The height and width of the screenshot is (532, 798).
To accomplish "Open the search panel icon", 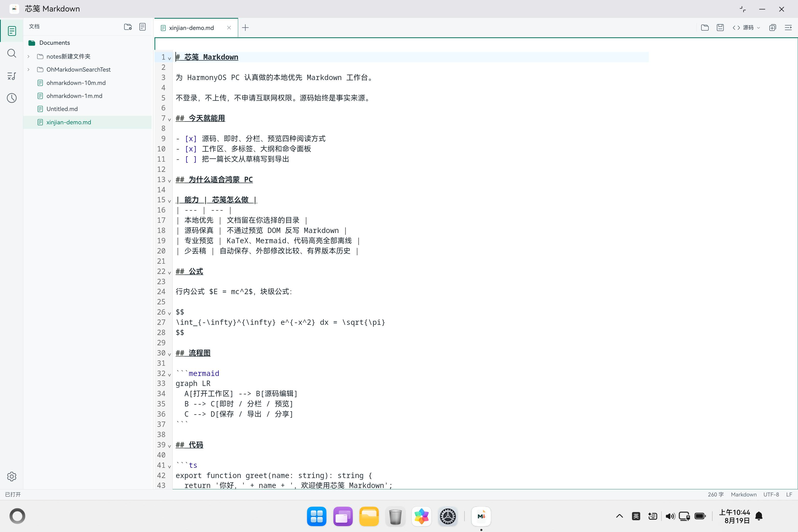I will tap(12, 53).
